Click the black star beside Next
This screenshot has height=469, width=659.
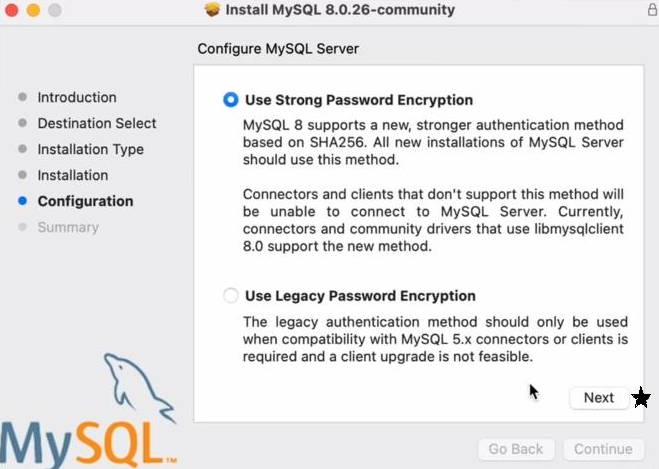tap(641, 398)
